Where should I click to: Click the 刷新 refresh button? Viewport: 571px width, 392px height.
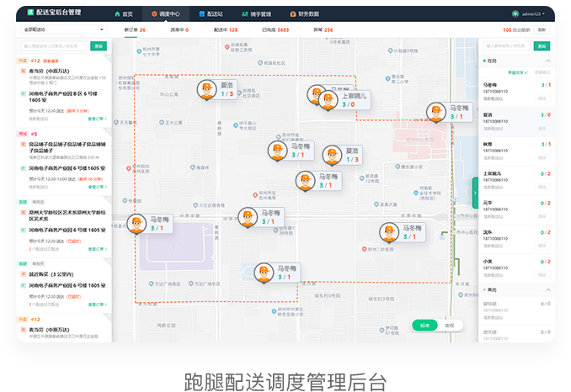(542, 29)
